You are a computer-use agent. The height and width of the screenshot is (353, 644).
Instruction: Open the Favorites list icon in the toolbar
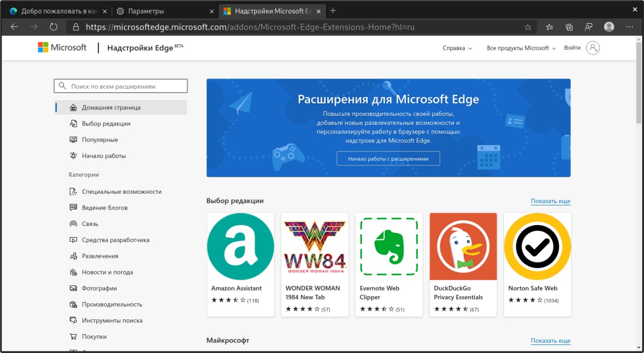click(549, 27)
